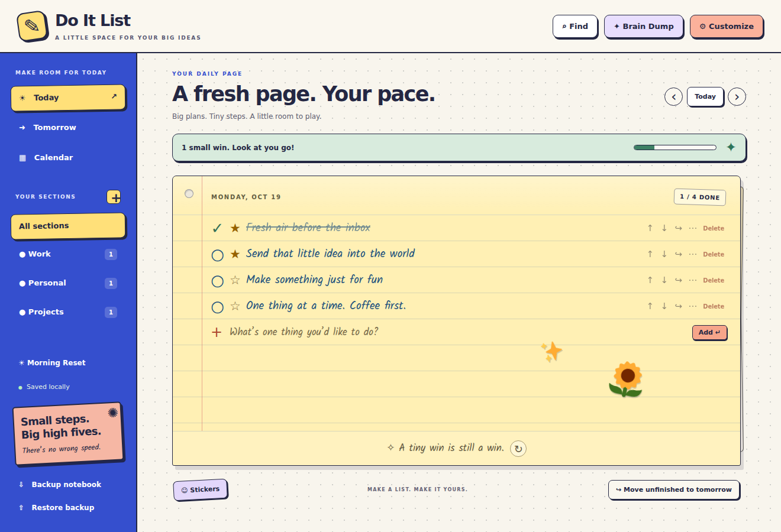The height and width of the screenshot is (532, 781).
Task: Forward 'Send that little idea' task arrow
Action: pyautogui.click(x=678, y=254)
